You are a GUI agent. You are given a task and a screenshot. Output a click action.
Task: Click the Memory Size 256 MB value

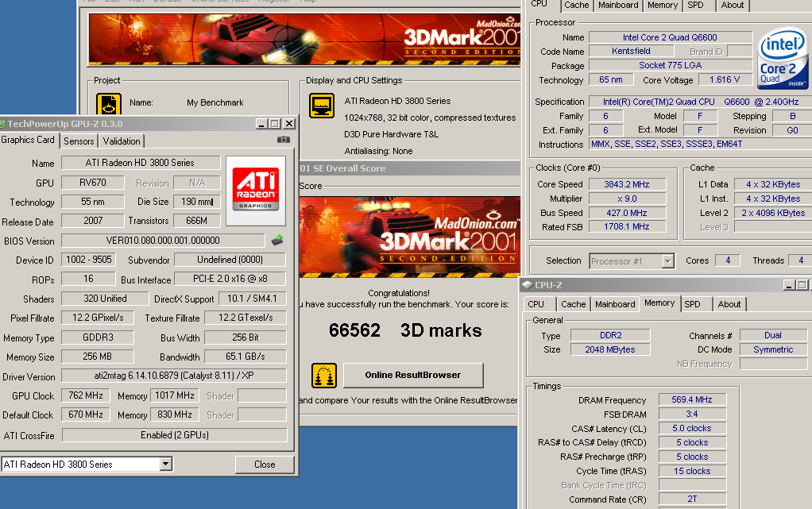pyautogui.click(x=98, y=357)
